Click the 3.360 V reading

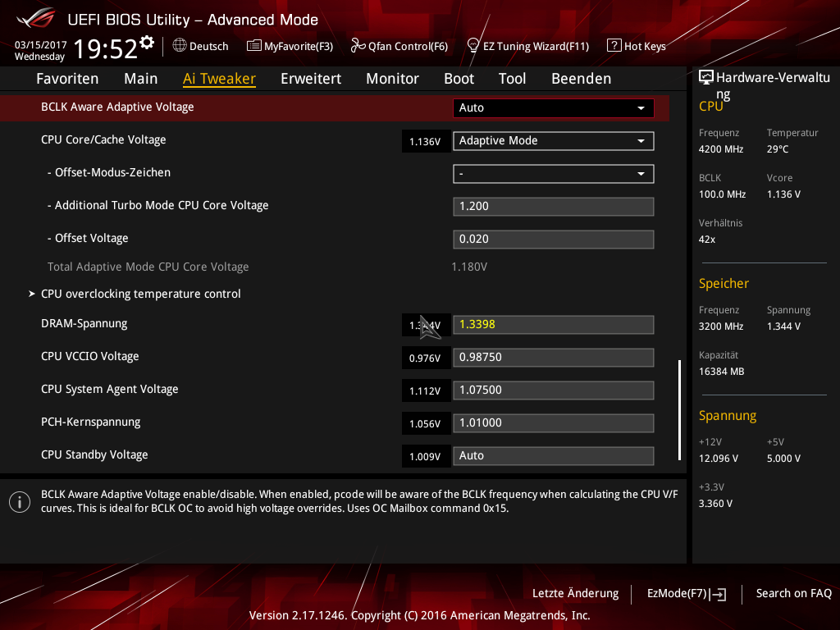[x=715, y=503]
